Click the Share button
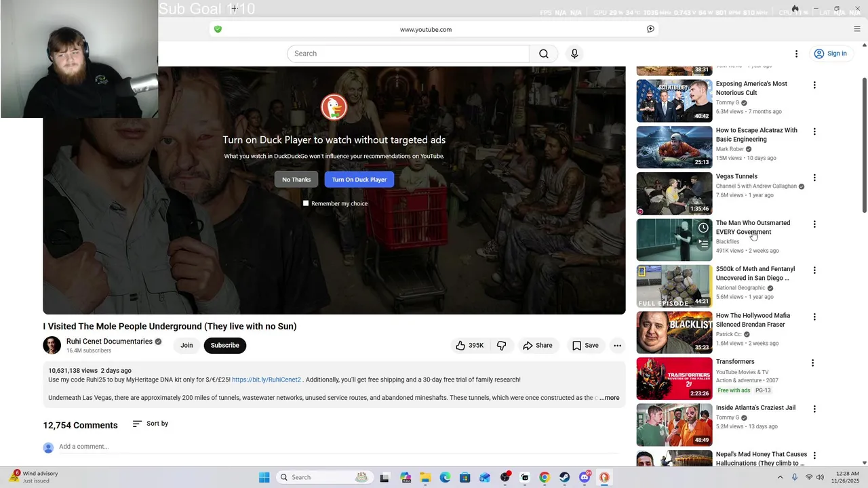868x488 pixels. 537,346
